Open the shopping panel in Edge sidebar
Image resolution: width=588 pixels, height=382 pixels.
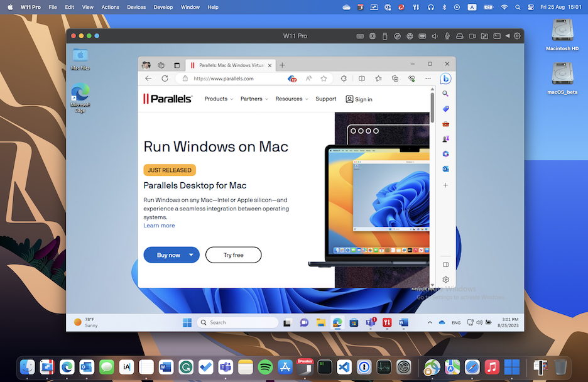pyautogui.click(x=445, y=109)
